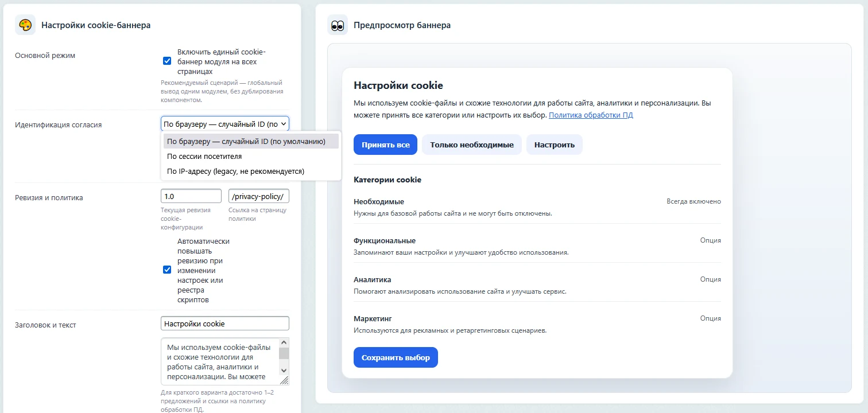Click the Принять все button
The height and width of the screenshot is (413, 868).
(386, 145)
